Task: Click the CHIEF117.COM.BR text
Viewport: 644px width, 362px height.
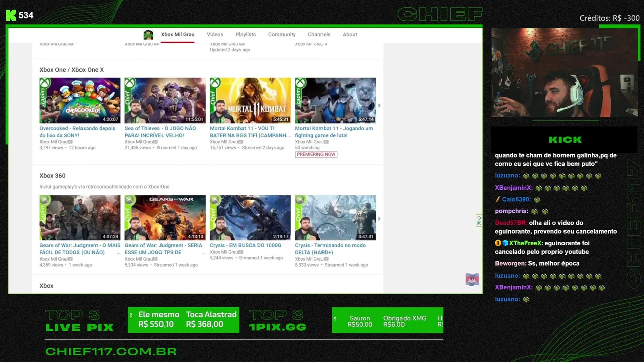Action: [111, 351]
